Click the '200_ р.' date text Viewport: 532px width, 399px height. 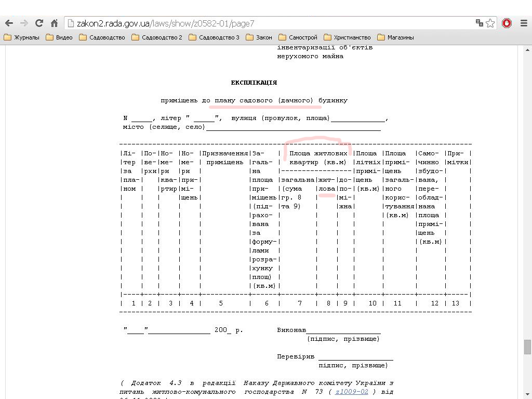(229, 330)
